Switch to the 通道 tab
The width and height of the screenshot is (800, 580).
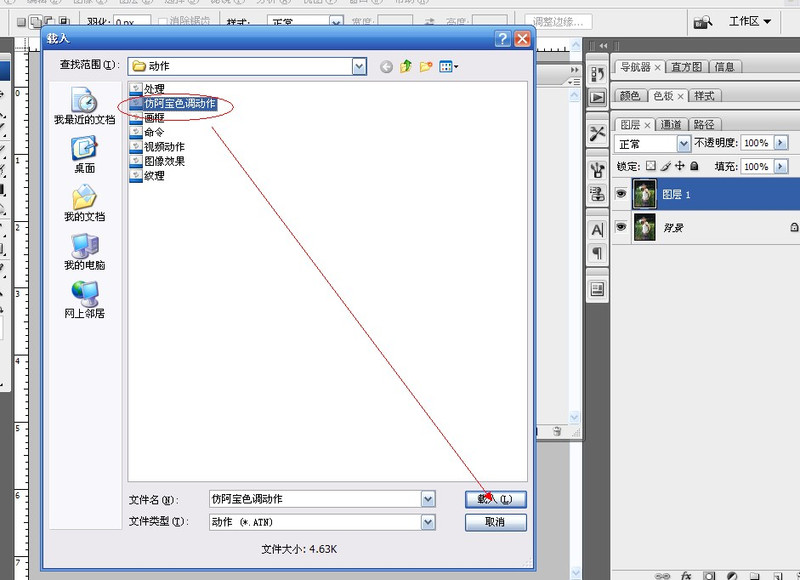click(671, 124)
